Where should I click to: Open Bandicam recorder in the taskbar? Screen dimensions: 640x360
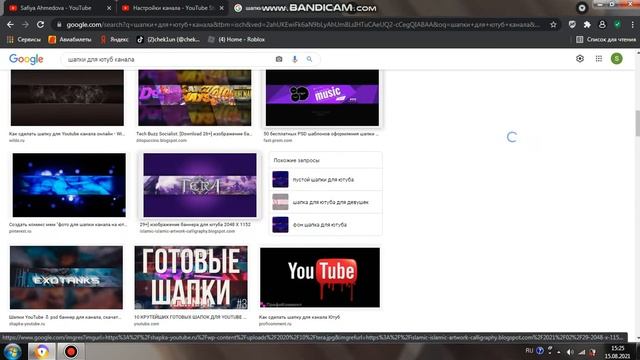(71, 351)
